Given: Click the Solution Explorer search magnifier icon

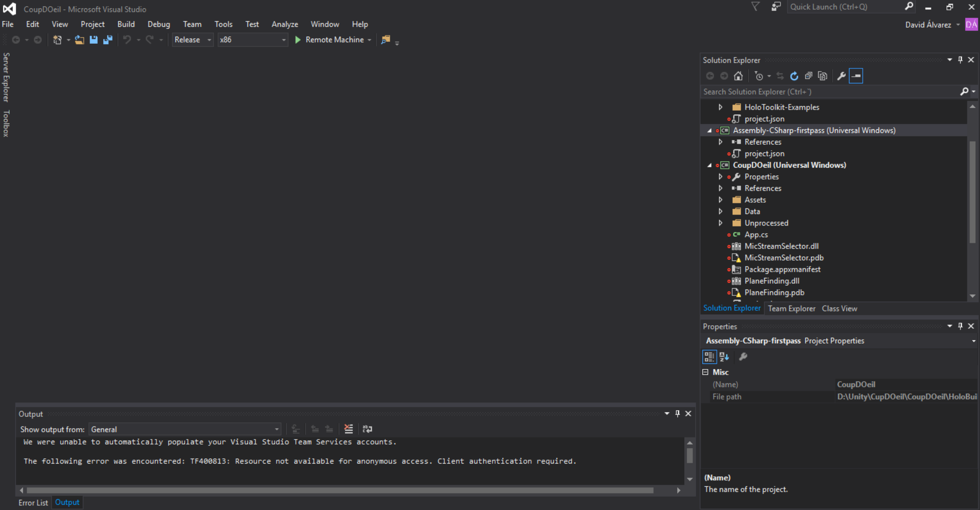Looking at the screenshot, I should 965,92.
